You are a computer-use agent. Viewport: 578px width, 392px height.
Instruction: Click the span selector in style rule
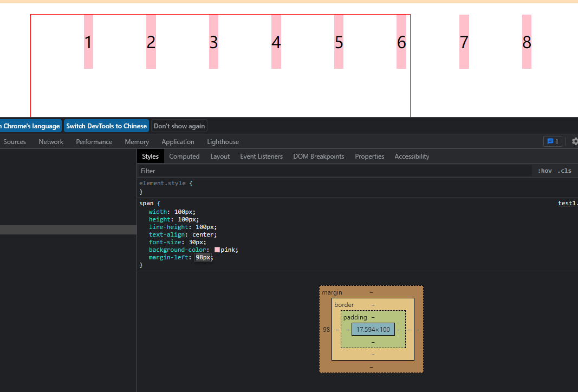click(146, 204)
